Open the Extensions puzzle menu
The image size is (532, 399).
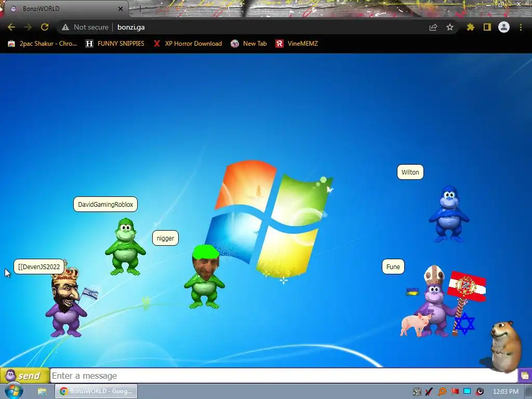[470, 27]
